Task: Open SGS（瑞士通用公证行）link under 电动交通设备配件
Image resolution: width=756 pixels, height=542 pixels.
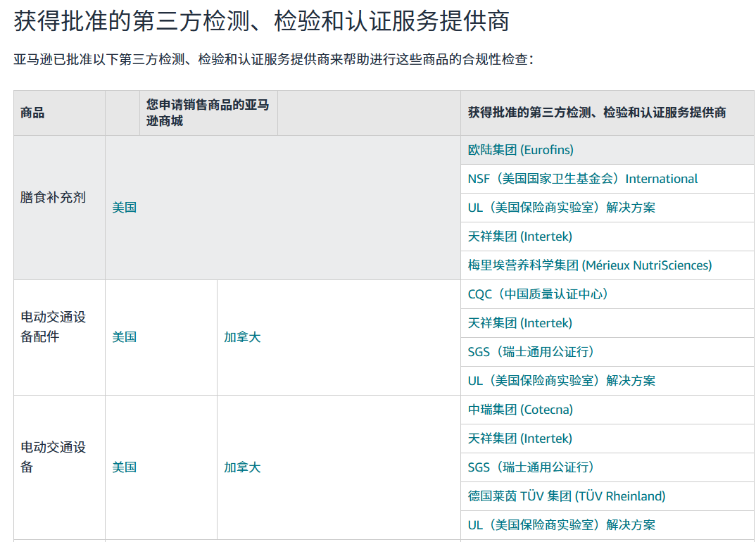Action: [x=532, y=352]
